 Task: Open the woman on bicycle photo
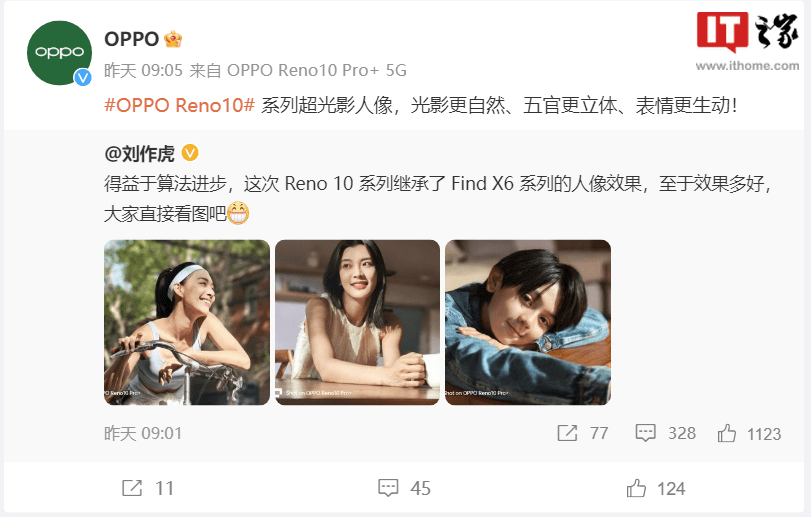(187, 322)
